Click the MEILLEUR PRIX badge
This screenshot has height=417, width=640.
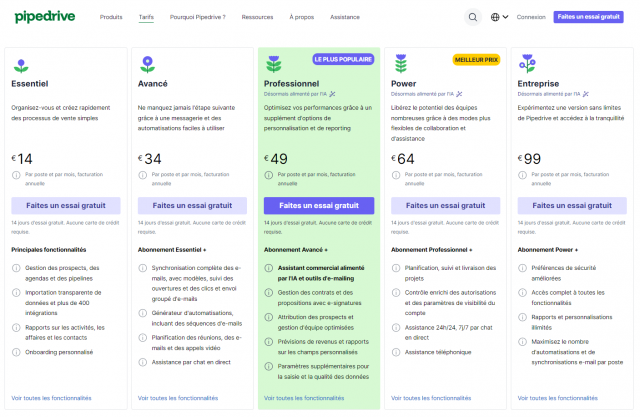point(476,60)
